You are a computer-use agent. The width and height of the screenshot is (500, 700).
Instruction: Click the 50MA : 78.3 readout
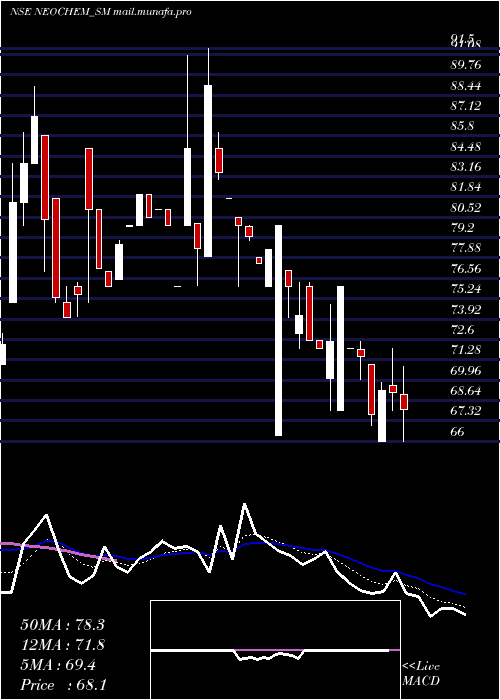tap(62, 625)
